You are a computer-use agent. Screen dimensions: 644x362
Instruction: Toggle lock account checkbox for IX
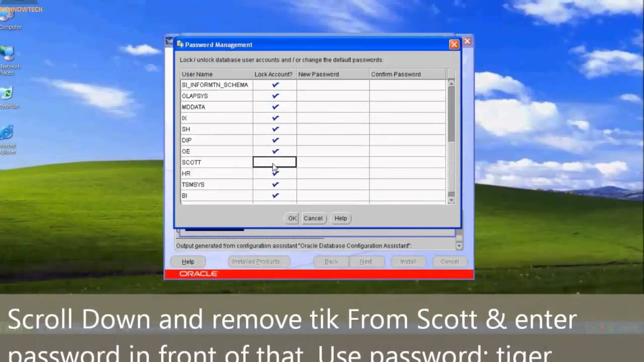[x=275, y=118]
